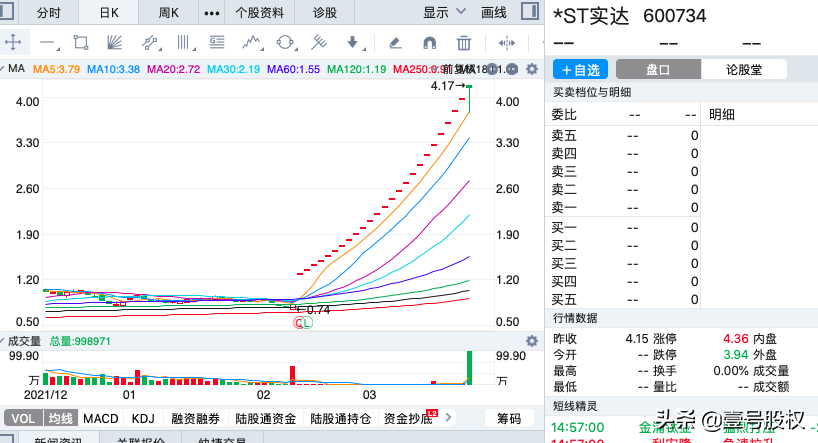
Task: Click the 筹码 chip distribution button
Action: (x=509, y=418)
